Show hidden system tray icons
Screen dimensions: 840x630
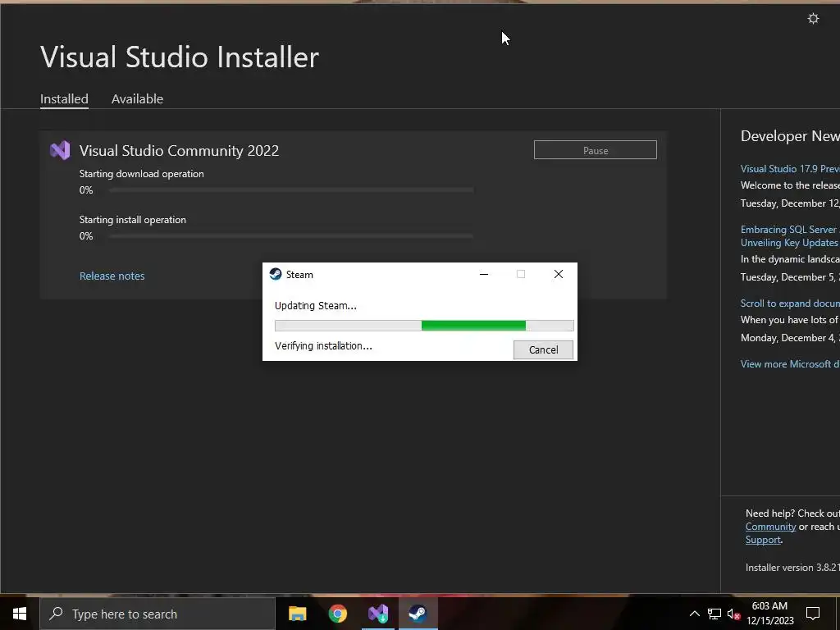coord(694,614)
